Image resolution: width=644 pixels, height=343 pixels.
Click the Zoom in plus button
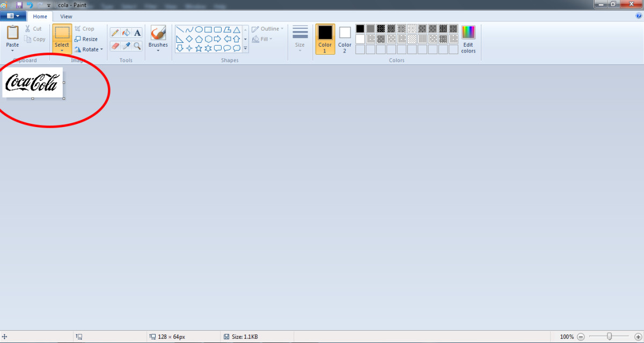click(x=638, y=337)
